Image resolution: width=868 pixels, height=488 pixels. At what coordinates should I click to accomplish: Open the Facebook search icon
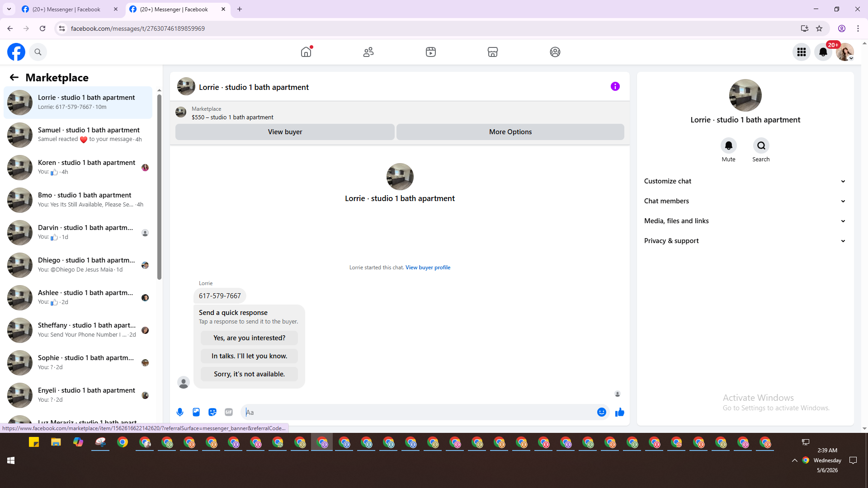[38, 52]
